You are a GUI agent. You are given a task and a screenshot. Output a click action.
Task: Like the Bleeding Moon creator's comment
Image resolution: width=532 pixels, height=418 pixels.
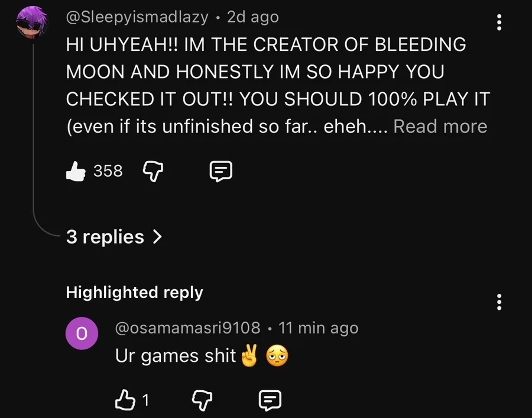pyautogui.click(x=76, y=171)
